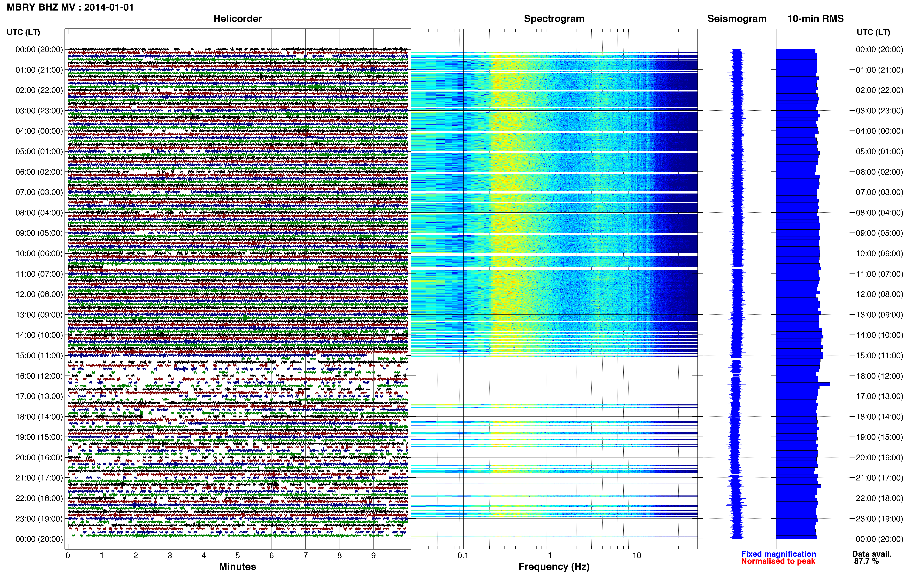The image size is (924, 578).
Task: Click the '87.7 %' availability value
Action: (867, 561)
